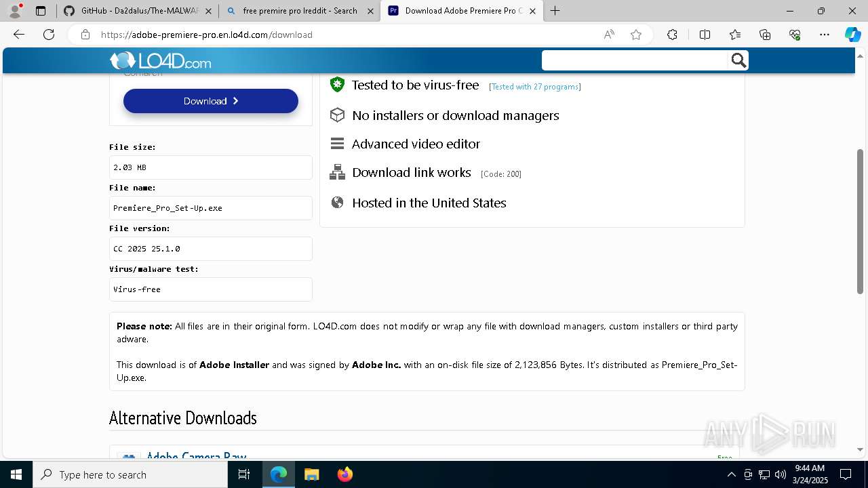Select the file size value 2.03 MB
The height and width of the screenshot is (488, 868).
130,167
